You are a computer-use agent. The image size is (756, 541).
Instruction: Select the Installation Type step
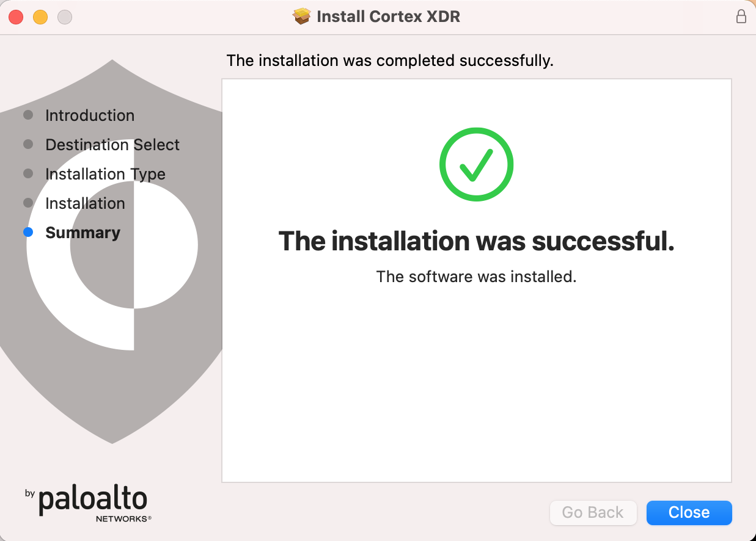click(x=105, y=174)
